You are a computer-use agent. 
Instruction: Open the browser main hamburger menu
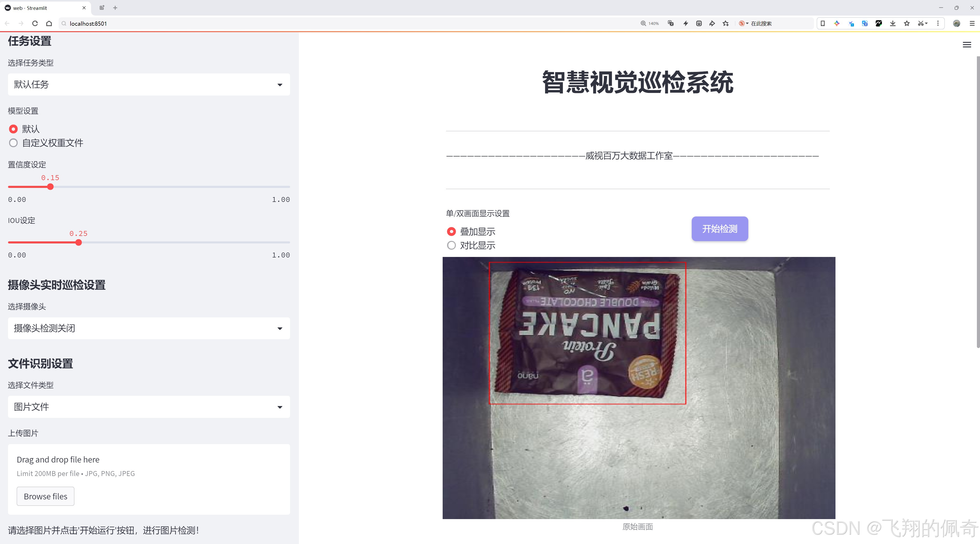coord(972,24)
